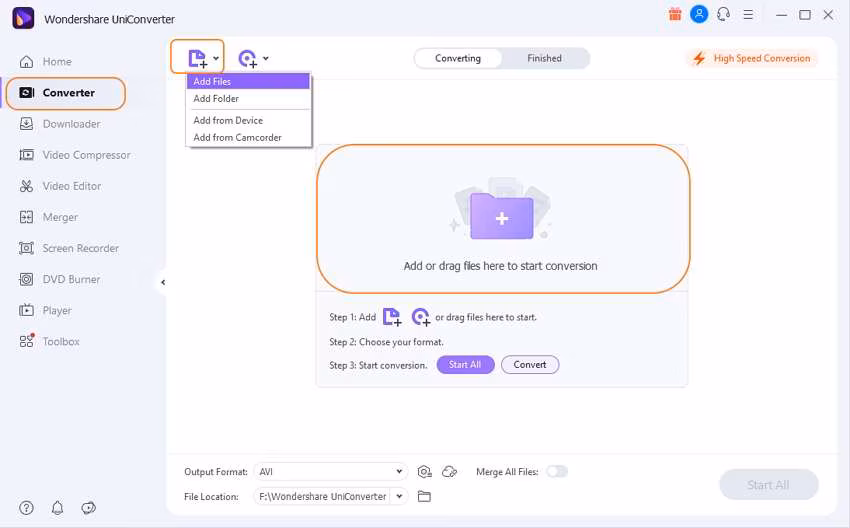Choose Add from Camcorder menu item
Image resolution: width=850 pixels, height=528 pixels.
[248, 138]
